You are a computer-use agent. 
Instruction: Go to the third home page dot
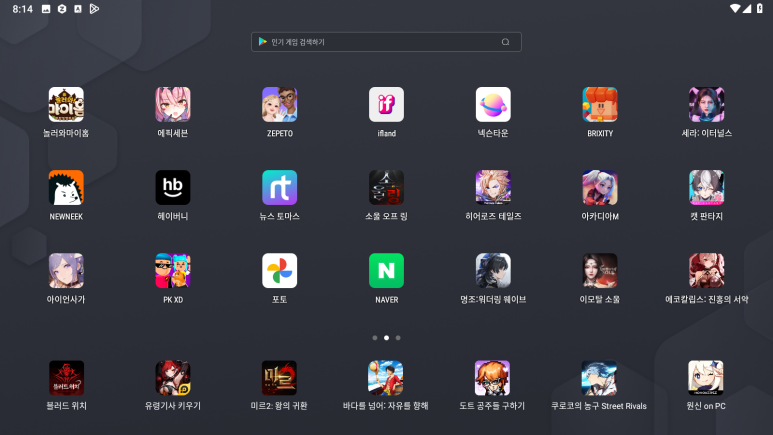[x=398, y=338]
